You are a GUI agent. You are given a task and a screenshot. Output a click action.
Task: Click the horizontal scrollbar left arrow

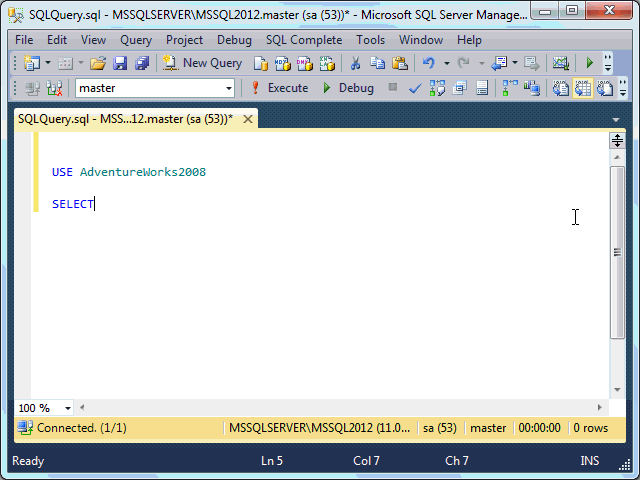pos(82,407)
